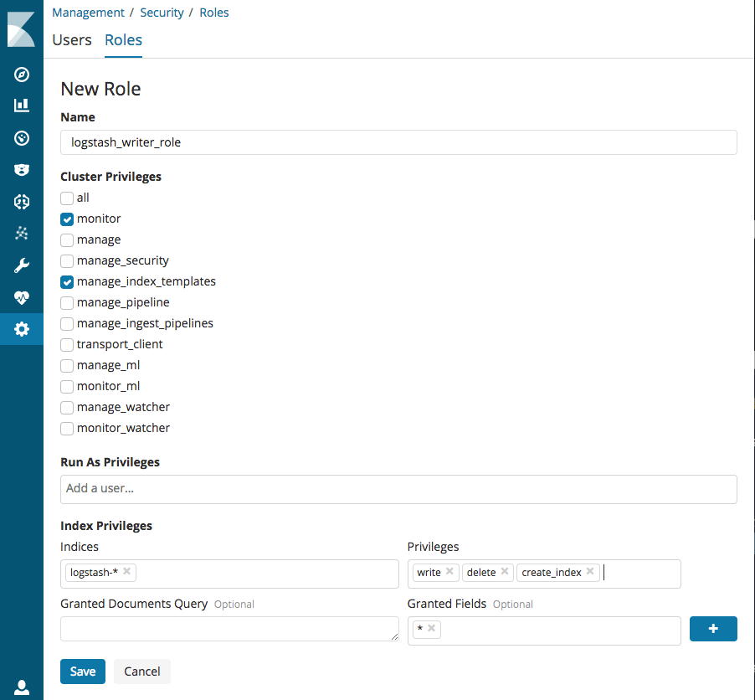The image size is (755, 700).
Task: Remove the logstash-* index tag
Action: [x=126, y=572]
